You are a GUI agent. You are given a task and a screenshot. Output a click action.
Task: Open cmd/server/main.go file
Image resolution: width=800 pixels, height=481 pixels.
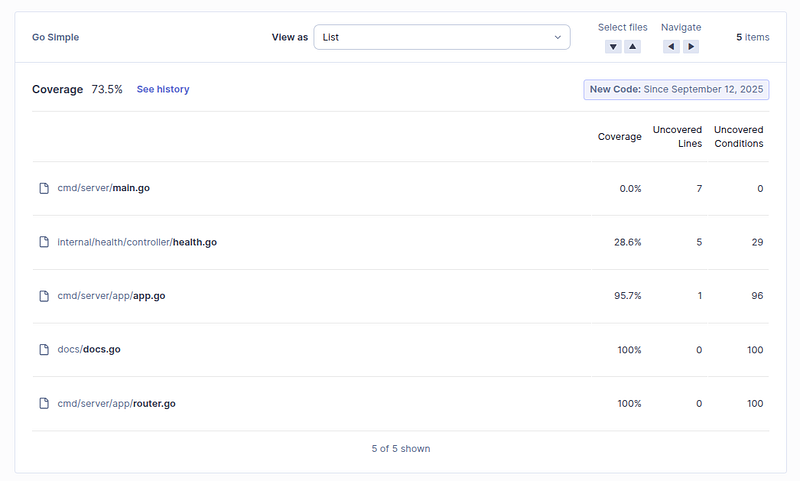coord(104,188)
